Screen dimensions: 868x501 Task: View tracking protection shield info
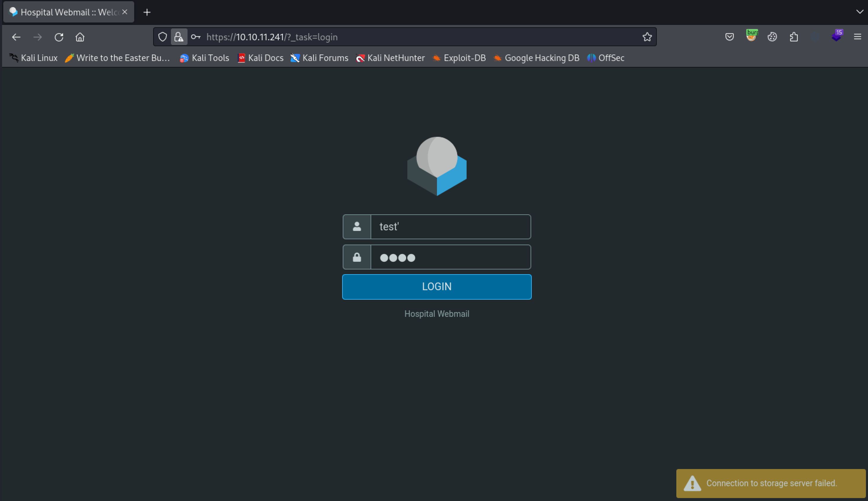(162, 37)
